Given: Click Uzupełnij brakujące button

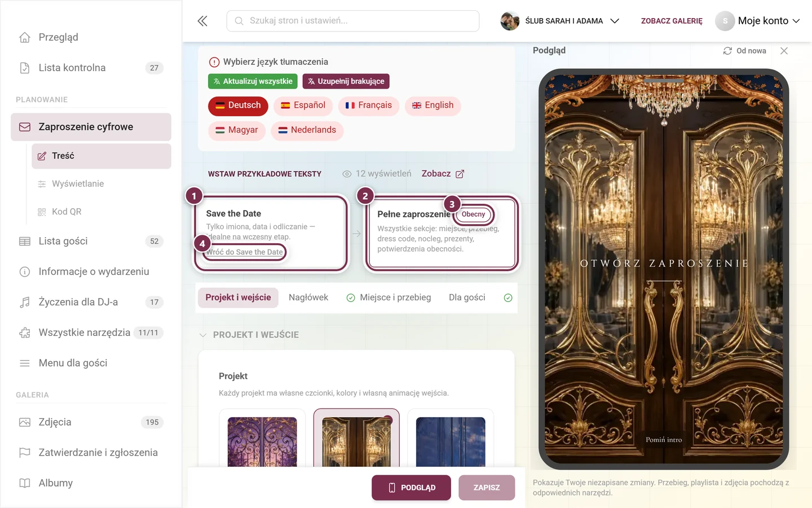Looking at the screenshot, I should pos(346,81).
